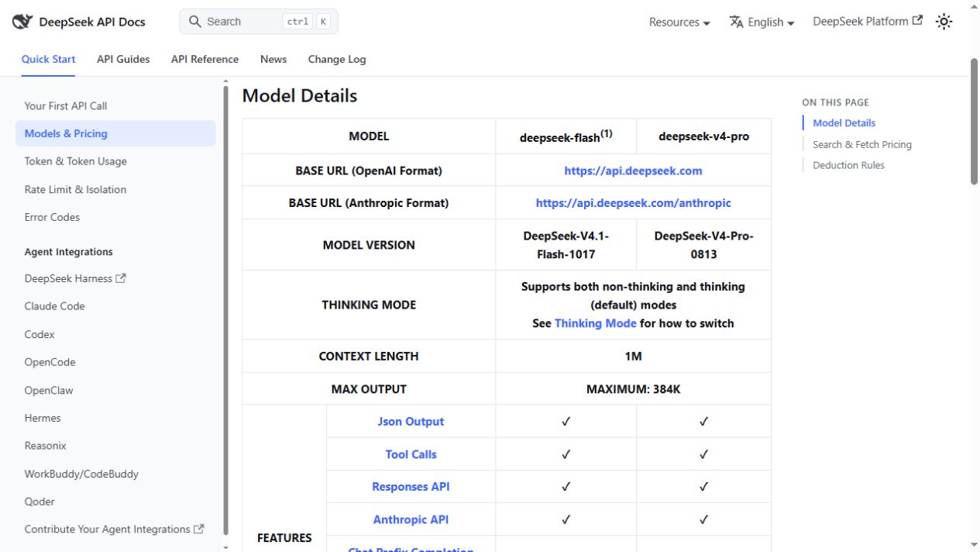This screenshot has width=980, height=552.
Task: Open the Thinking Mode link in table
Action: (x=595, y=323)
